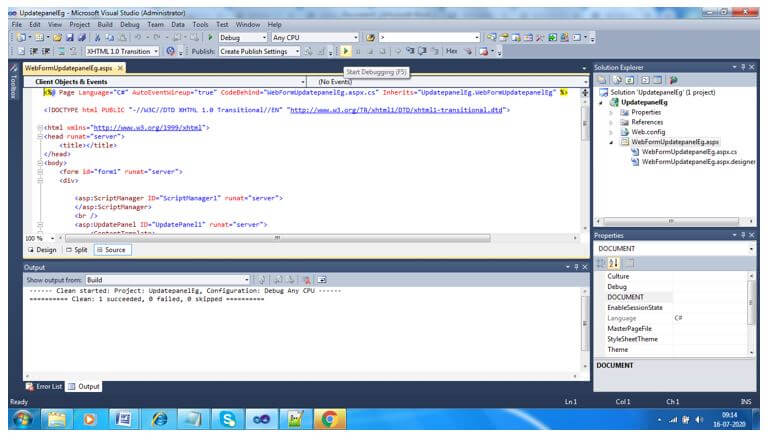Click the Solution Explorer horizontal scrollbar
This screenshot has width=771, height=440.
671,221
